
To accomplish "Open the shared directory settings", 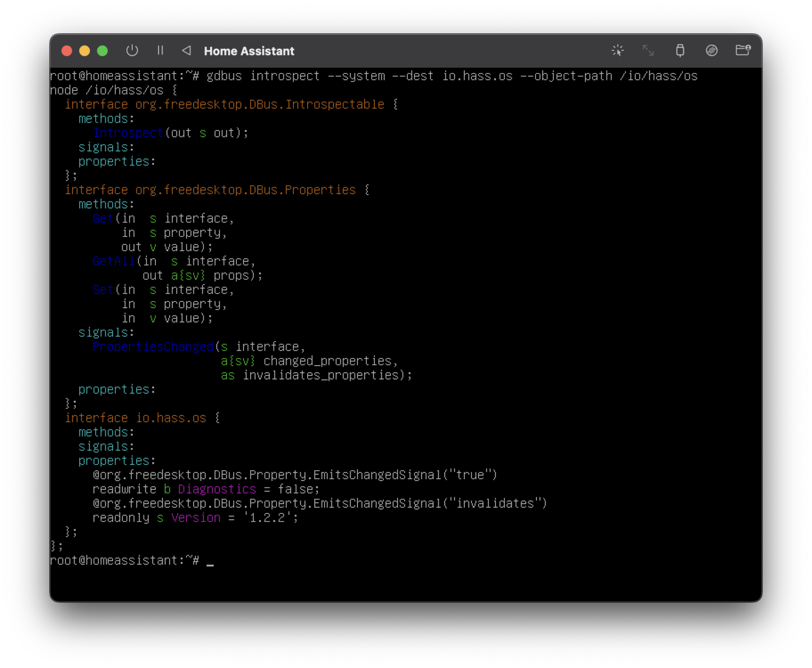I will pyautogui.click(x=743, y=50).
